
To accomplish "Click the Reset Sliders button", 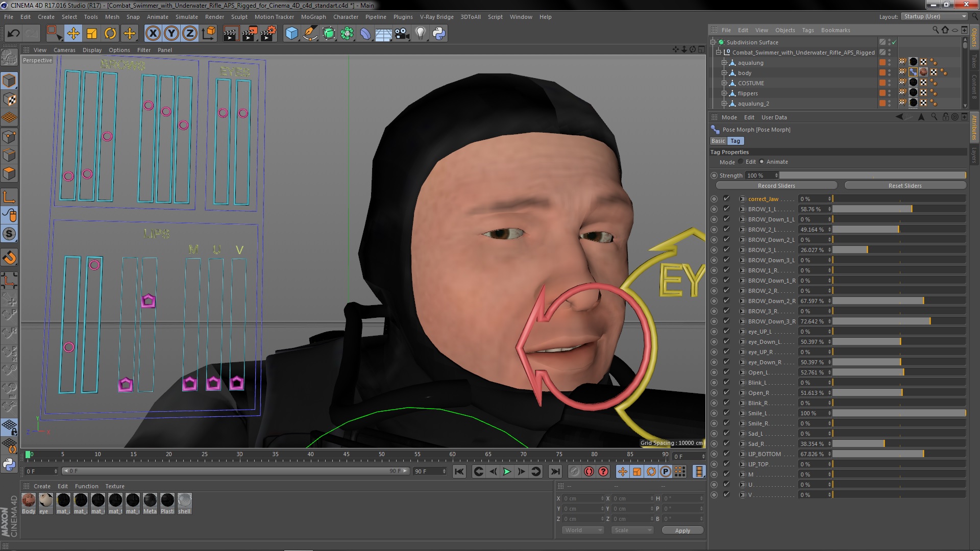I will coord(905,186).
